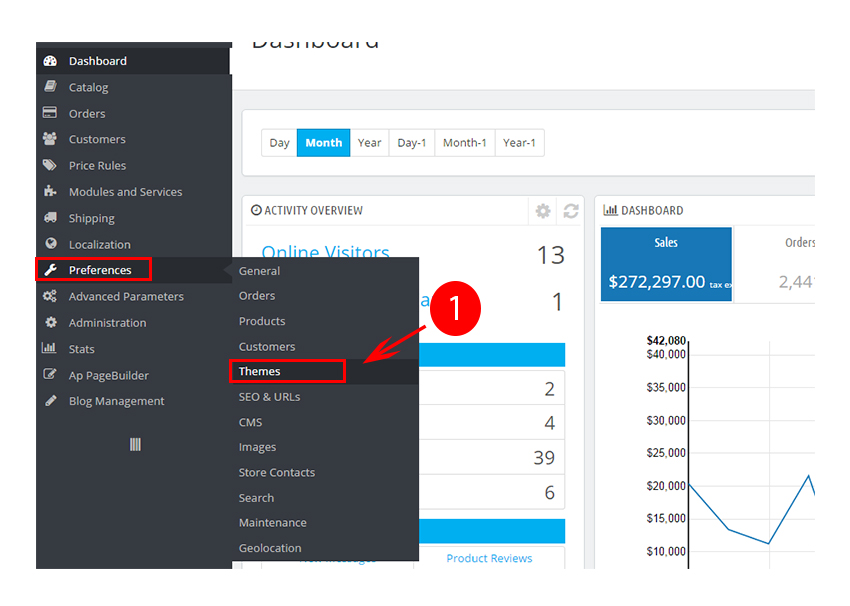Click the Shipping truck icon

50,218
